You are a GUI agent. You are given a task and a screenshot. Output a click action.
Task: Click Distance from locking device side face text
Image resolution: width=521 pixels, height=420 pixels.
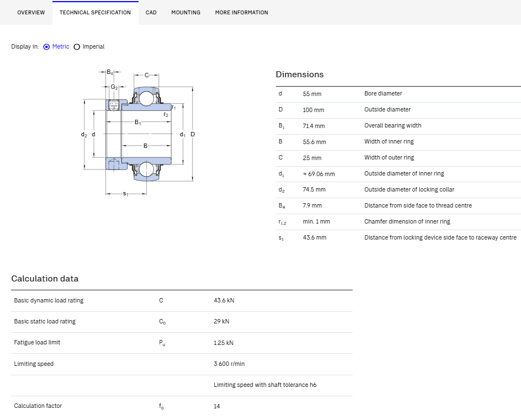coord(440,237)
